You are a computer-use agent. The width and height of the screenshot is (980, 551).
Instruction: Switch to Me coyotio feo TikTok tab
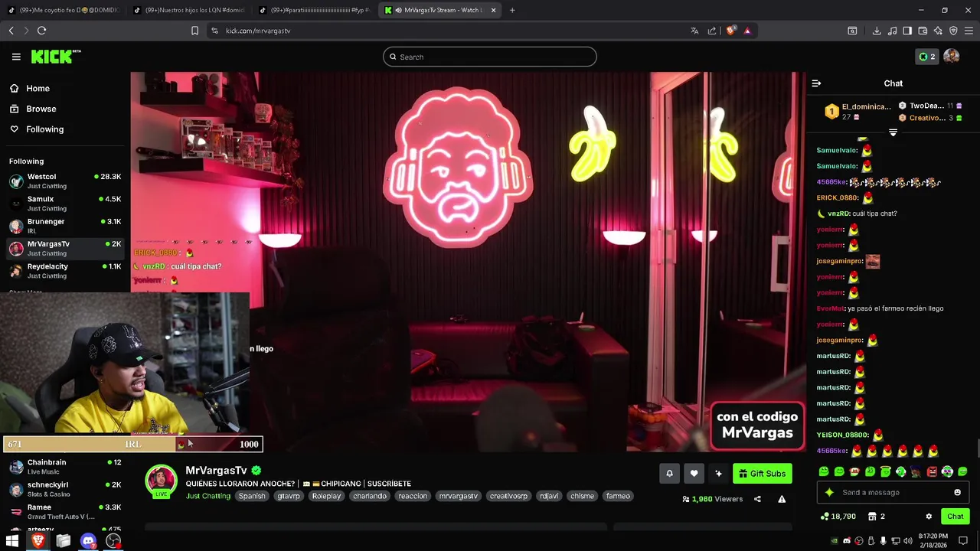pos(63,10)
